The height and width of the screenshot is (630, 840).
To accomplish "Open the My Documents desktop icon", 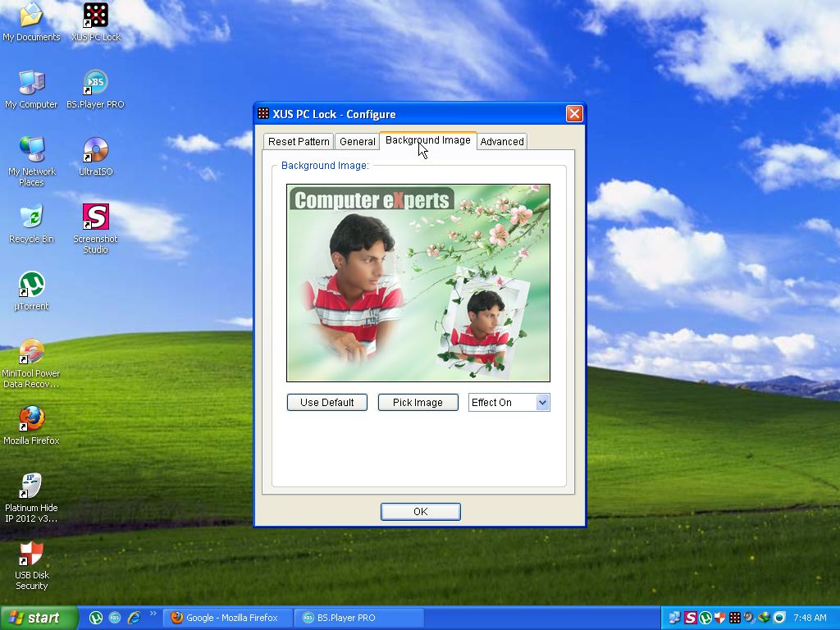I will tap(31, 21).
